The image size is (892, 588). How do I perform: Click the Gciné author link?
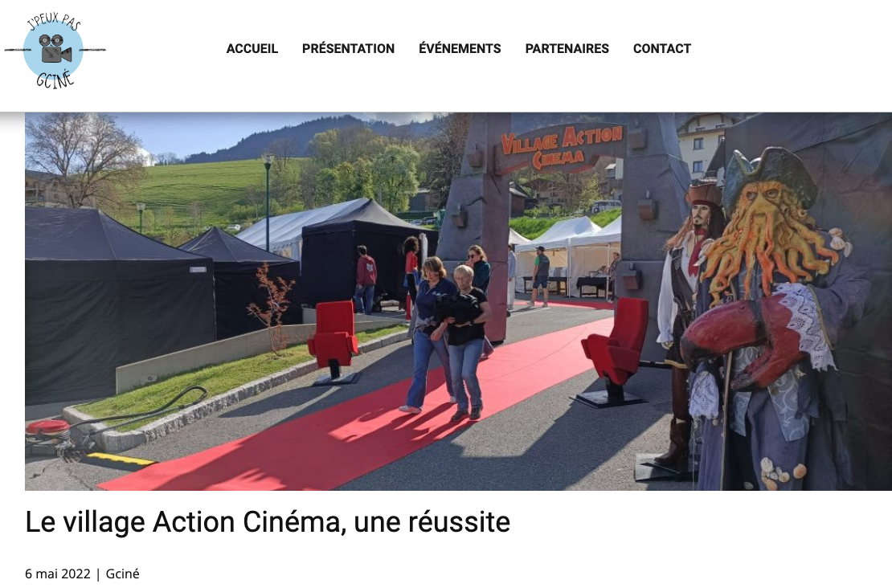point(122,574)
